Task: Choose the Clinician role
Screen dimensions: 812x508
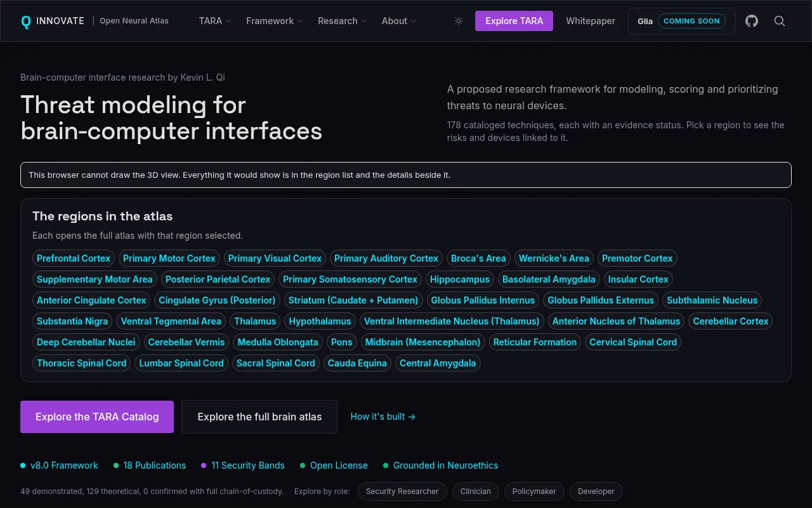Action: pos(476,491)
